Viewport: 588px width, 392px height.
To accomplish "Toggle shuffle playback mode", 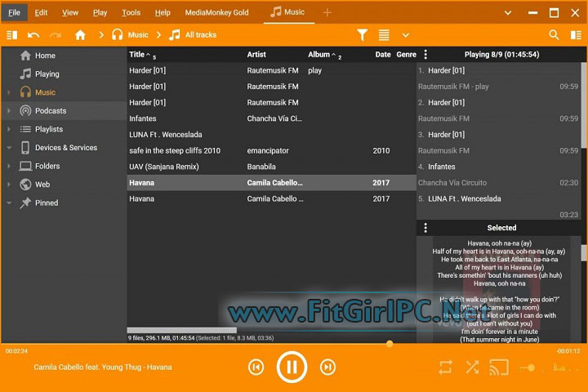I will (471, 367).
